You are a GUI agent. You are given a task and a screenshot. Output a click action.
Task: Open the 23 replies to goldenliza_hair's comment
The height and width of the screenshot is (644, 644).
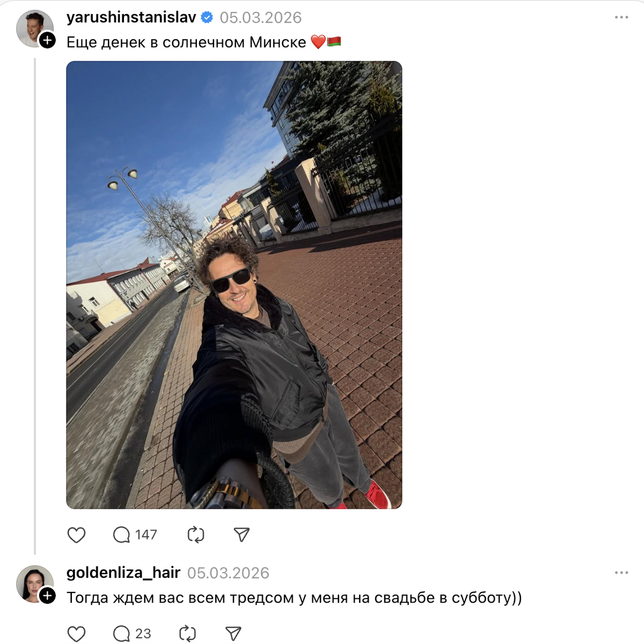(x=132, y=634)
